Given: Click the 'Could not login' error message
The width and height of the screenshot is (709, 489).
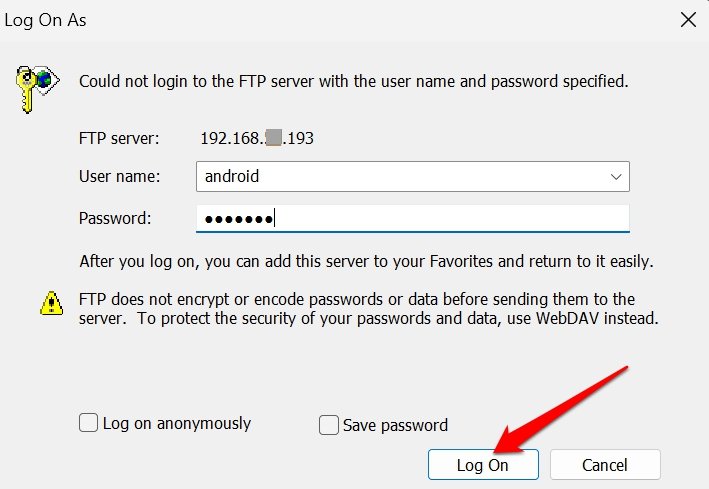Looking at the screenshot, I should (x=354, y=81).
